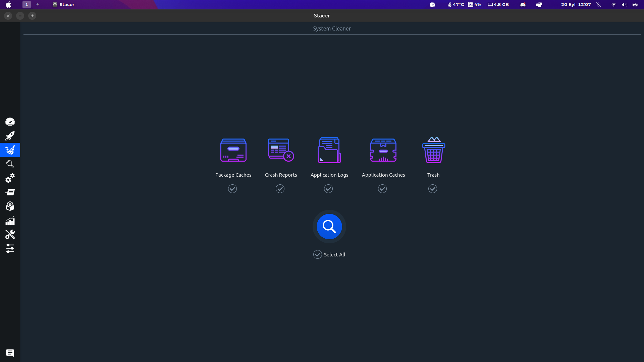The width and height of the screenshot is (644, 362).
Task: Open feedback chat icon at bottom
Action: 10,353
